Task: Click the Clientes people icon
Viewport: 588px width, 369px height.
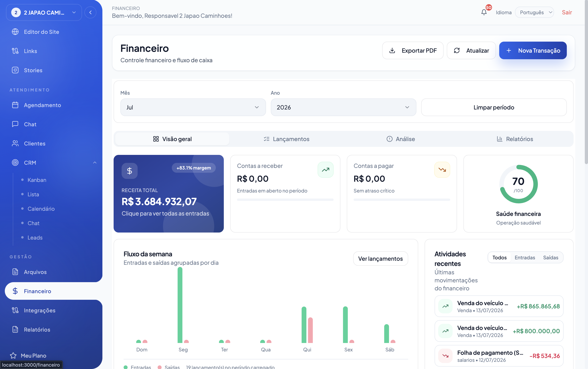Action: point(15,143)
